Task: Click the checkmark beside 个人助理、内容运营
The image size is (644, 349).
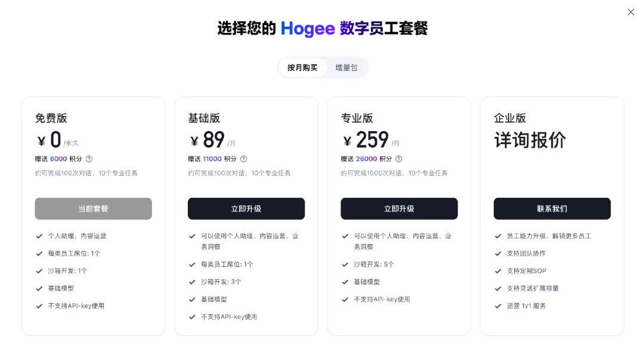Action: (x=39, y=236)
